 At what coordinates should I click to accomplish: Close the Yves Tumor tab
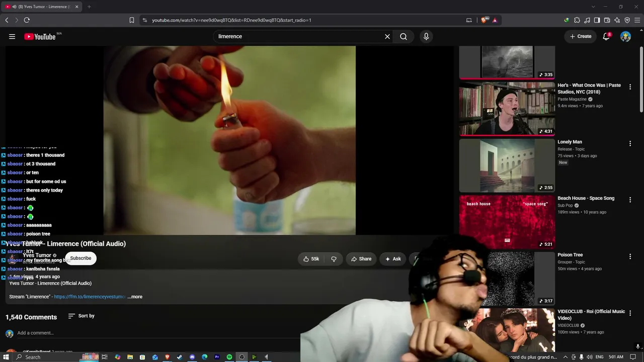pyautogui.click(x=76, y=7)
